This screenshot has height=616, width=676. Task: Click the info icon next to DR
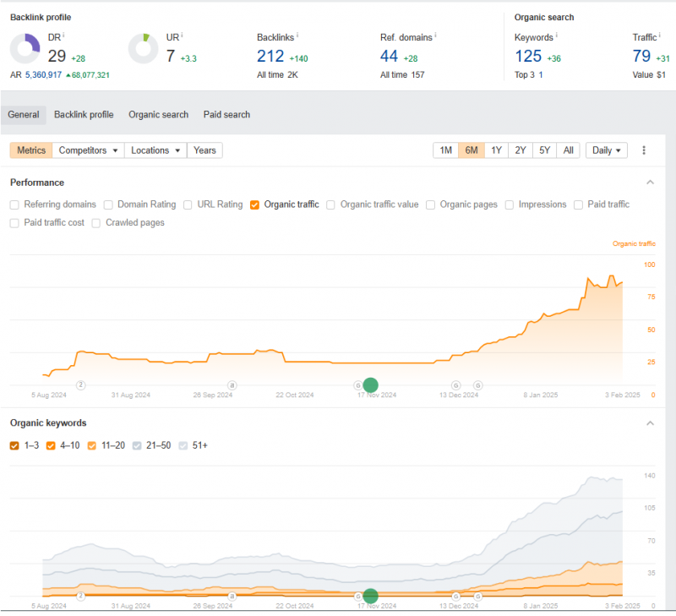point(64,35)
